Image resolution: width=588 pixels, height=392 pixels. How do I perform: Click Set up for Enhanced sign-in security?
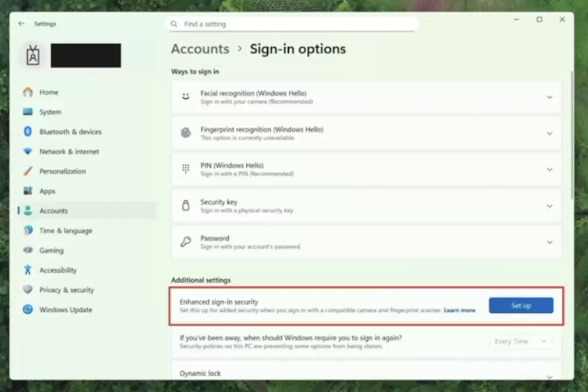click(520, 305)
